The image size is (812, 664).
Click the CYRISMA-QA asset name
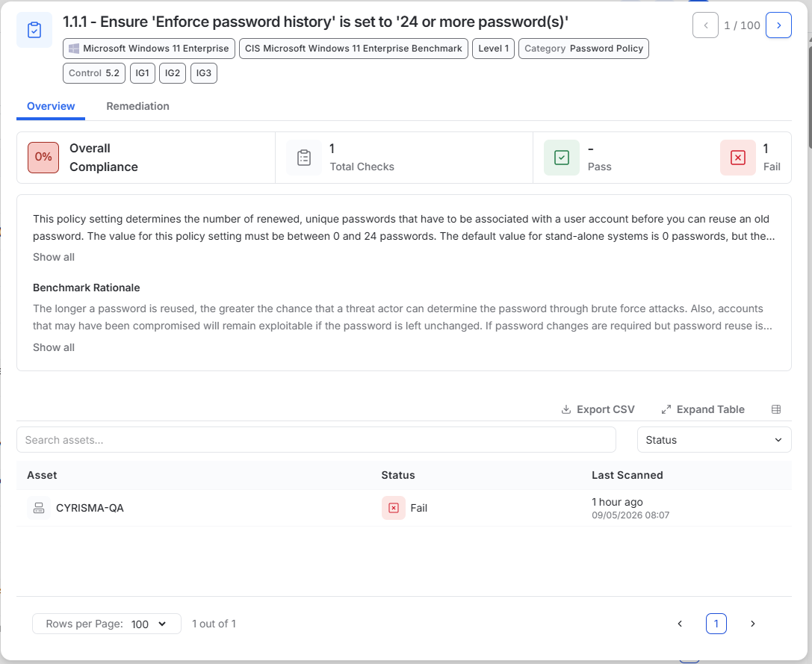pos(90,508)
